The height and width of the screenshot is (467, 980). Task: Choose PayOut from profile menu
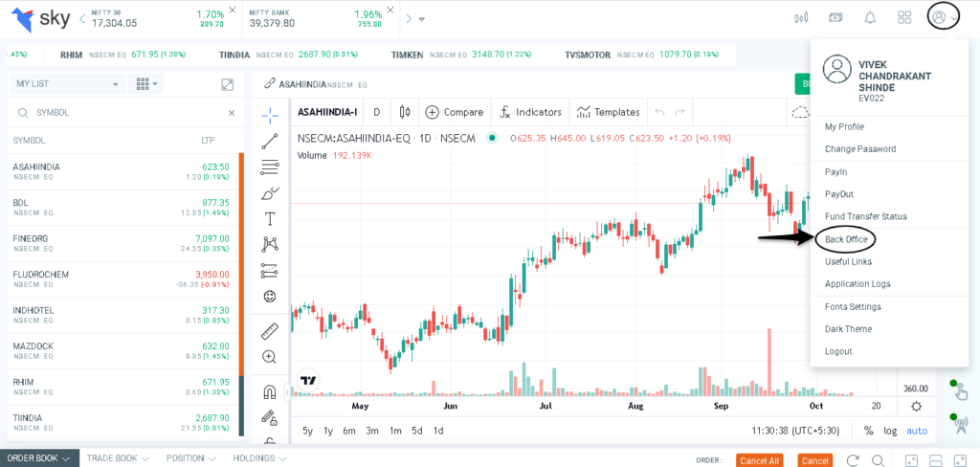839,194
